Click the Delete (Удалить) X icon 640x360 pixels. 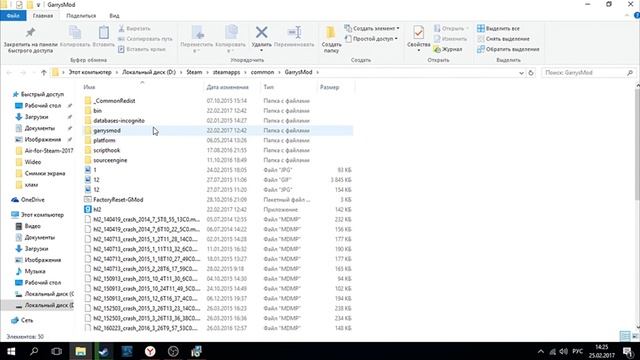click(262, 32)
